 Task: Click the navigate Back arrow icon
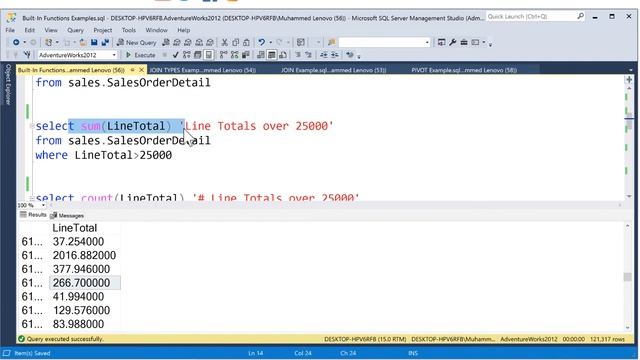pos(16,42)
